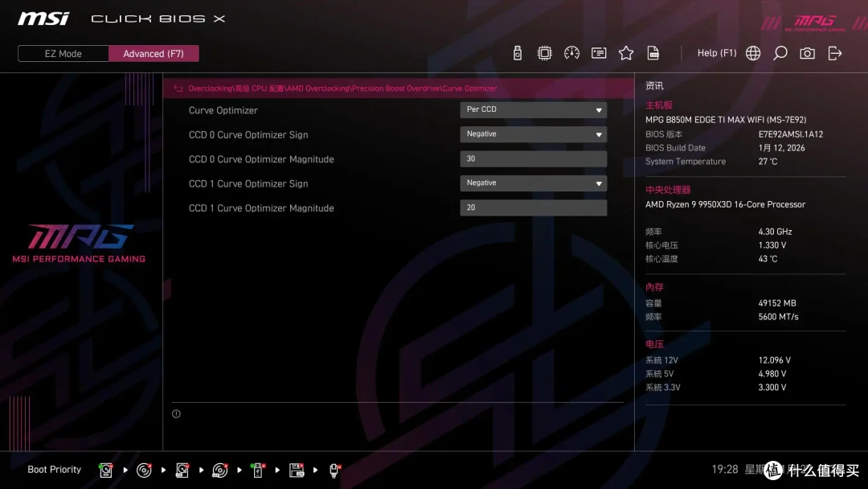Click the 3.300 V system voltage value

coord(772,387)
